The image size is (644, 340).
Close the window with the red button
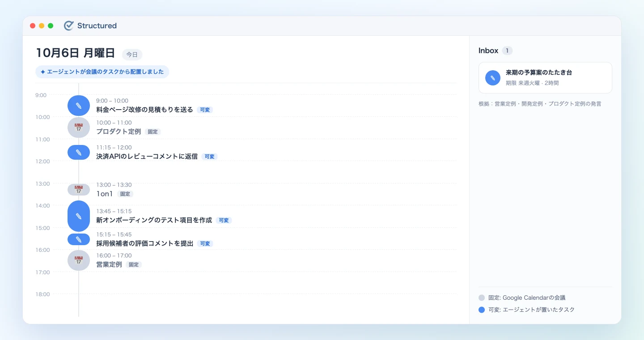click(x=33, y=26)
